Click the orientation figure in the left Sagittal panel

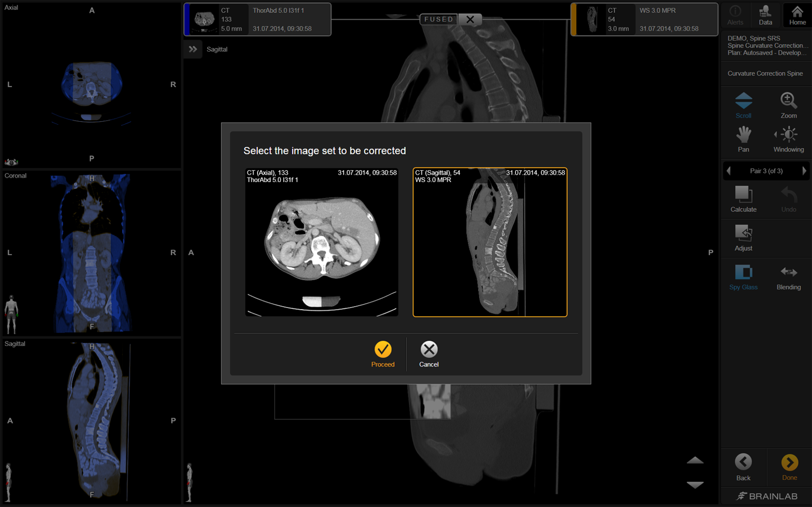(8, 482)
